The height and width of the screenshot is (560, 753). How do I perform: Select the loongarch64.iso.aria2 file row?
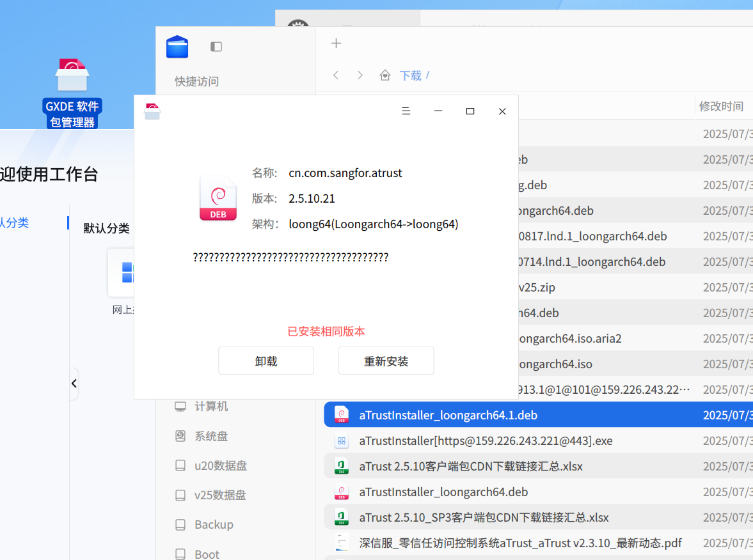(636, 338)
